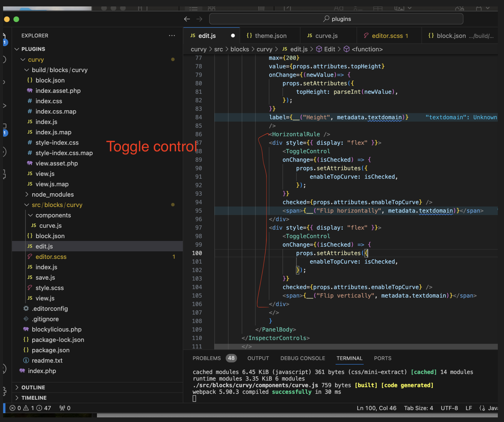Click the yellow minimize window button
Image resolution: width=504 pixels, height=422 pixels.
pyautogui.click(x=7, y=19)
